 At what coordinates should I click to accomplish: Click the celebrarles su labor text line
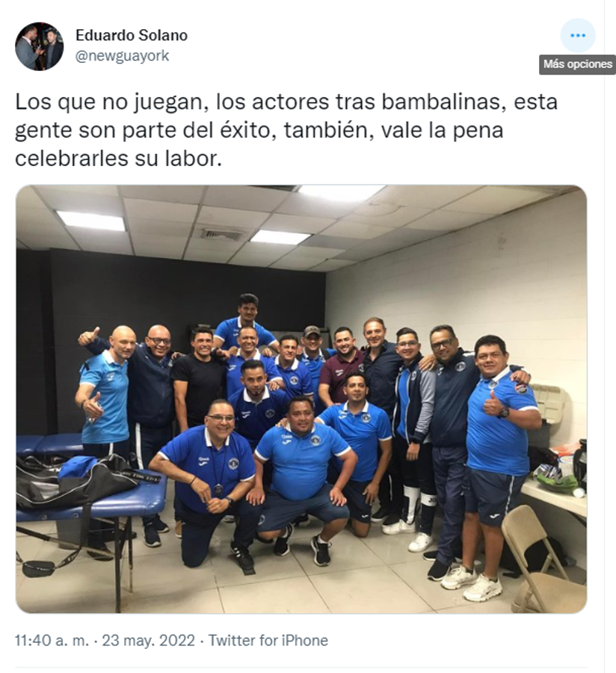(x=118, y=159)
